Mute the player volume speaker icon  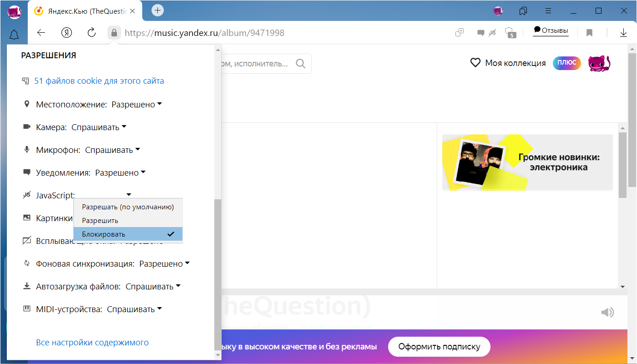(607, 312)
